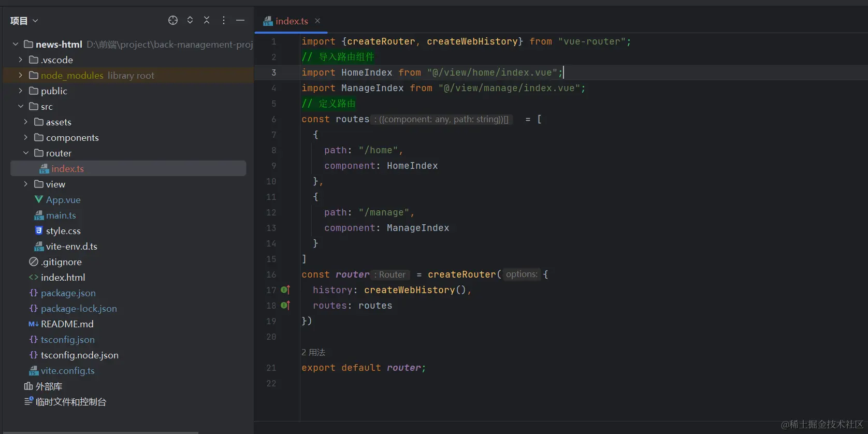
Task: Click the project path text after news-html
Action: [x=170, y=44]
